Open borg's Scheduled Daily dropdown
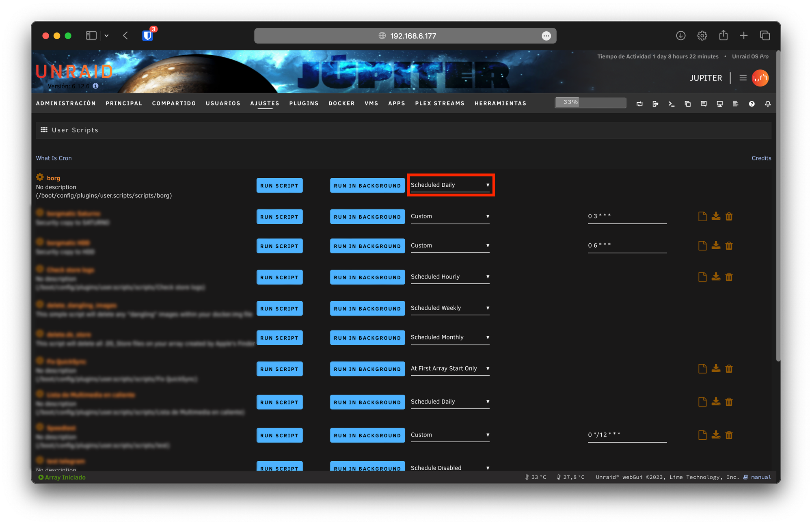This screenshot has height=525, width=812. point(450,185)
